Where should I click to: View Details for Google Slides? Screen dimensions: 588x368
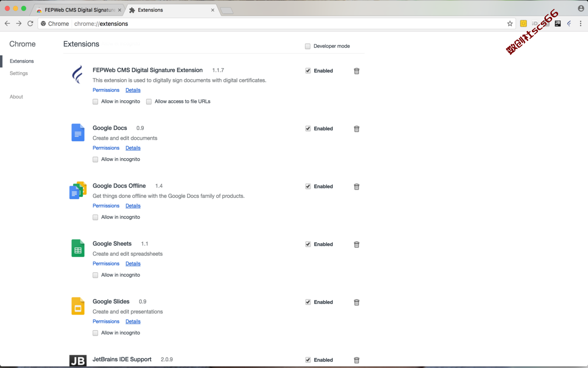pos(133,322)
